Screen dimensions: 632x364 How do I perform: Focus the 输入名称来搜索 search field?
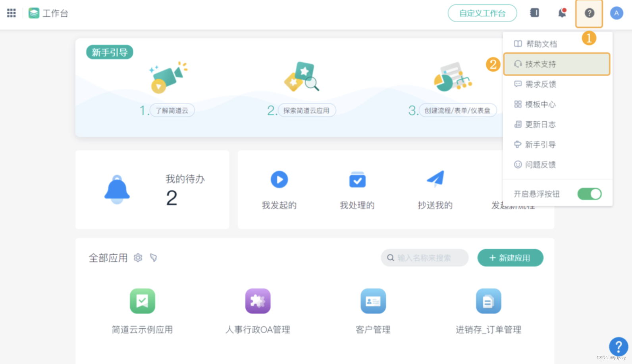click(424, 258)
